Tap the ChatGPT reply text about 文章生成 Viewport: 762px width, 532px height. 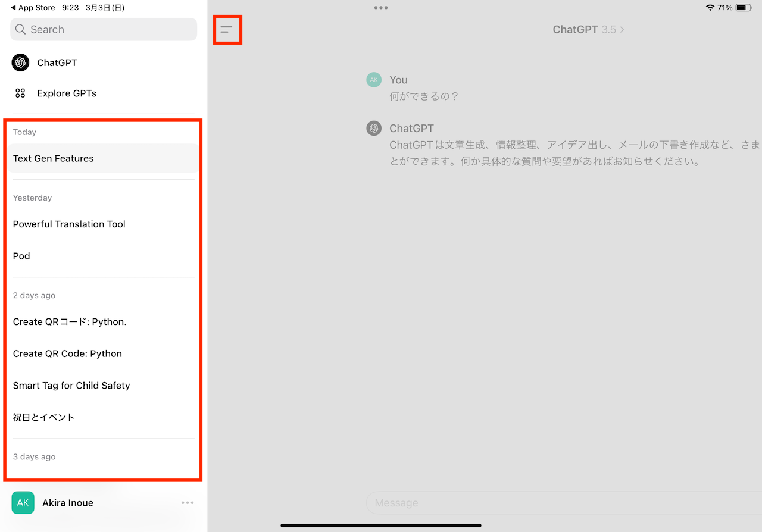[576, 153]
